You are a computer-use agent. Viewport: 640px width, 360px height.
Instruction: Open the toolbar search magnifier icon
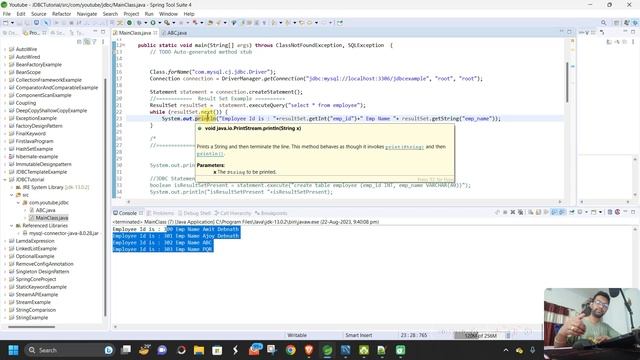[x=603, y=23]
